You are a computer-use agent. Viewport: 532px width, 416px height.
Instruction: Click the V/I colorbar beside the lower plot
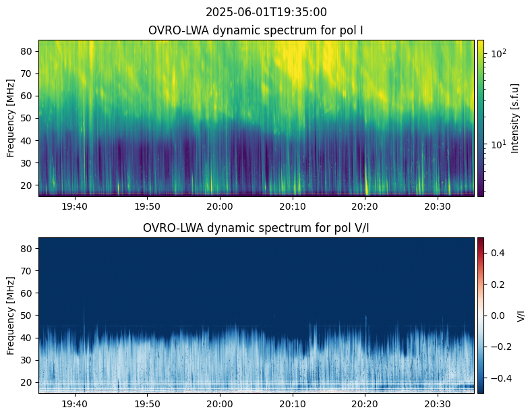tap(481, 315)
